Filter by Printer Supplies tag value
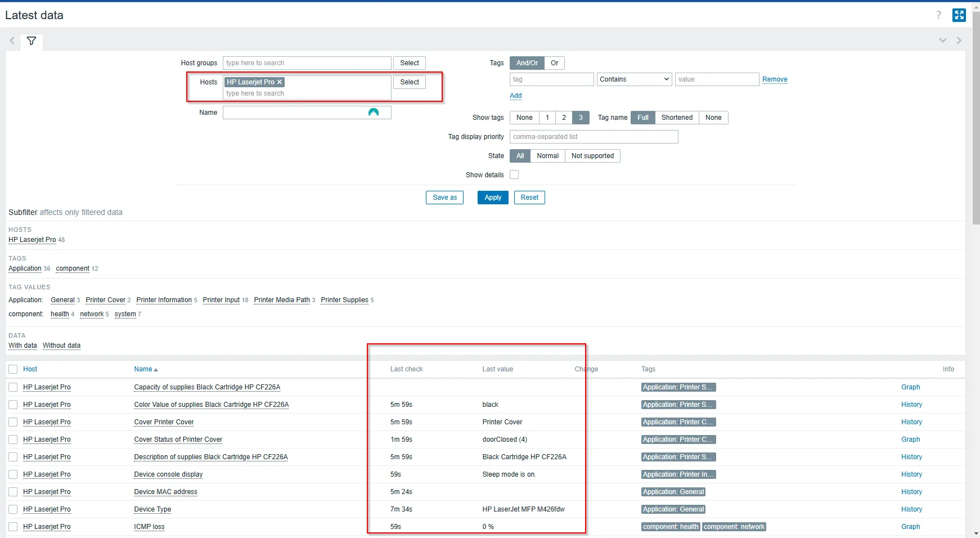Image resolution: width=980 pixels, height=538 pixels. pyautogui.click(x=344, y=300)
